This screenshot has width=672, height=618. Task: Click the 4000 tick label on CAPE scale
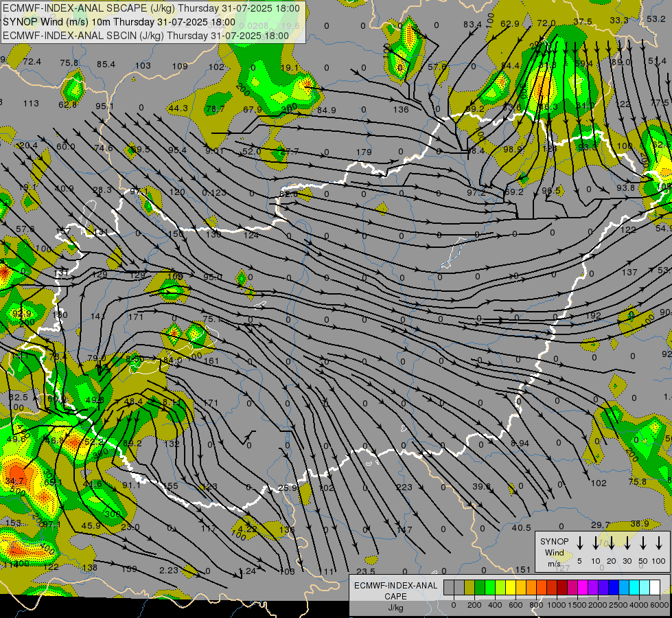click(x=639, y=605)
